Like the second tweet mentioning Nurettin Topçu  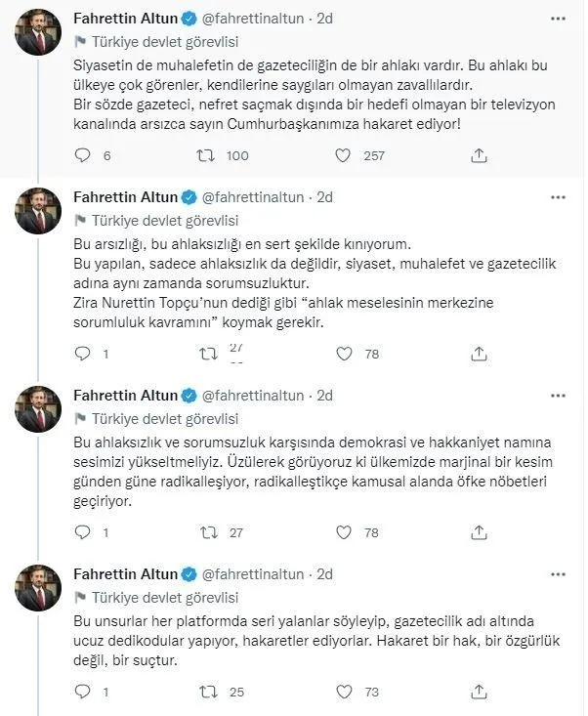click(x=343, y=354)
